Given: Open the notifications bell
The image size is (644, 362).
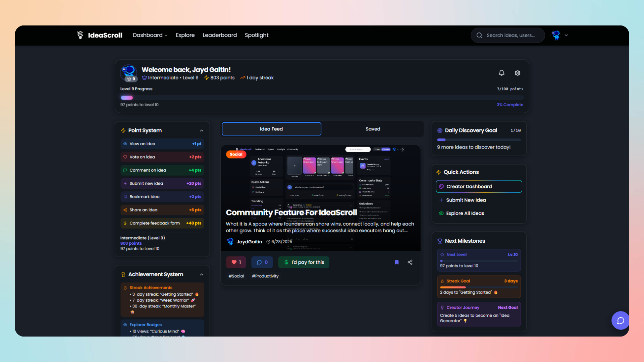Looking at the screenshot, I should pos(501,73).
